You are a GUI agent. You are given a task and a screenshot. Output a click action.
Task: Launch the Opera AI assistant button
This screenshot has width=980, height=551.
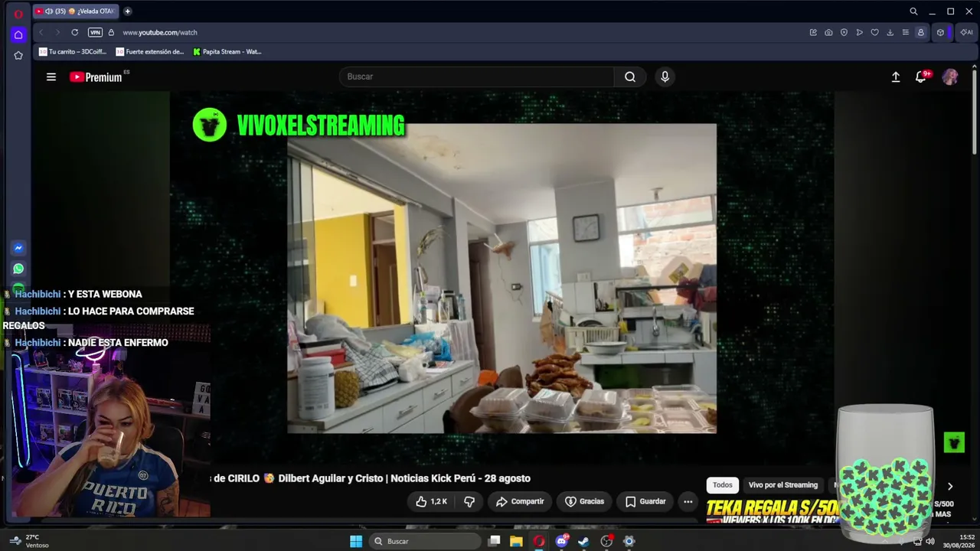click(x=966, y=32)
